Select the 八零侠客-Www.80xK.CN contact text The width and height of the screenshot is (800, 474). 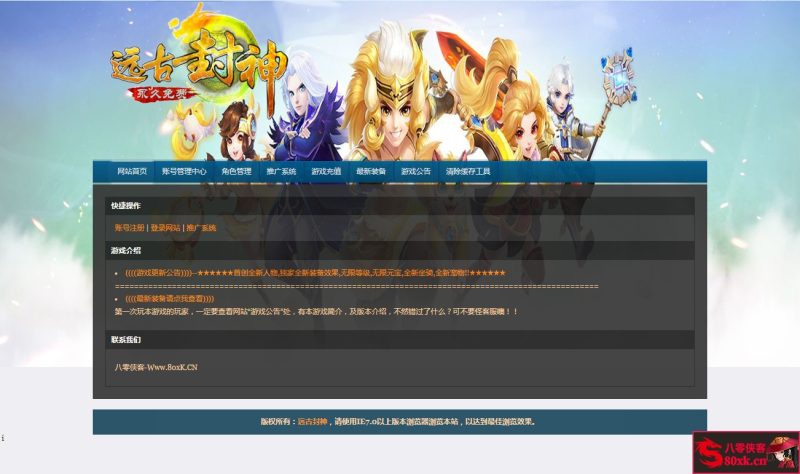click(156, 367)
